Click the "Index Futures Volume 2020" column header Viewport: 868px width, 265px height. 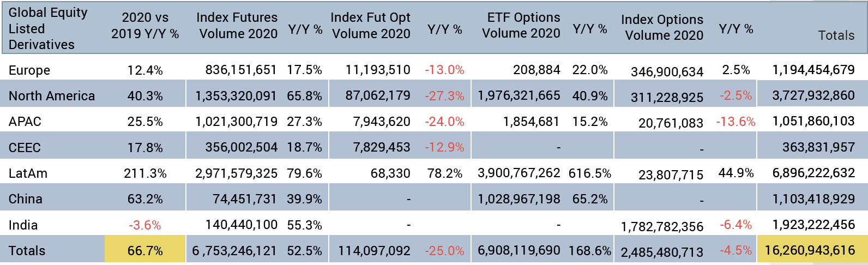tap(237, 26)
